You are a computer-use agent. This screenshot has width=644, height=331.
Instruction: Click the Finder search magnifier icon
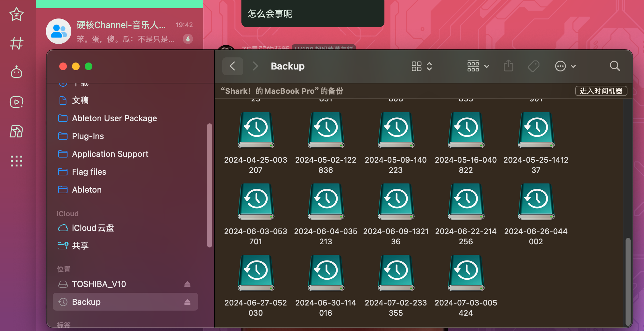[615, 66]
